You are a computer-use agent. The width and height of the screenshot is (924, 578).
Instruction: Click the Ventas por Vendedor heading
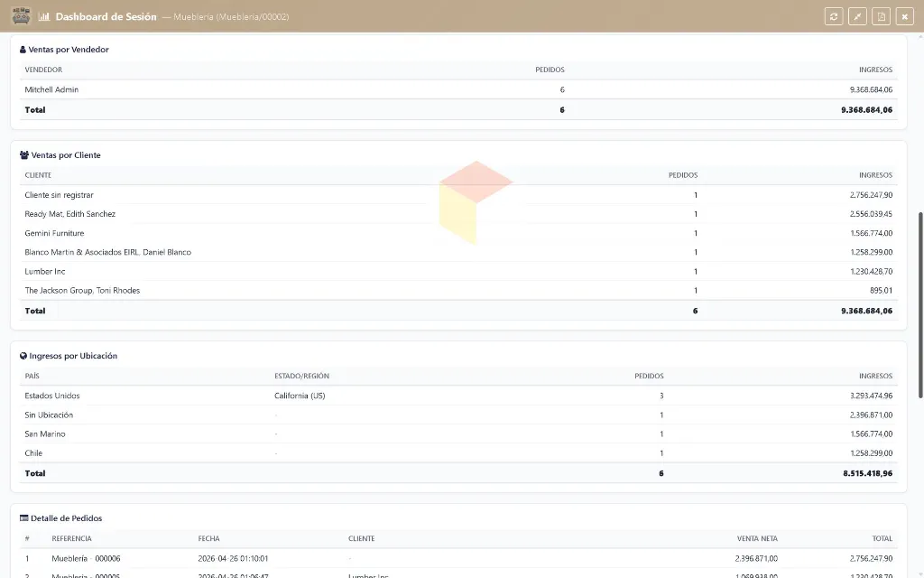69,50
